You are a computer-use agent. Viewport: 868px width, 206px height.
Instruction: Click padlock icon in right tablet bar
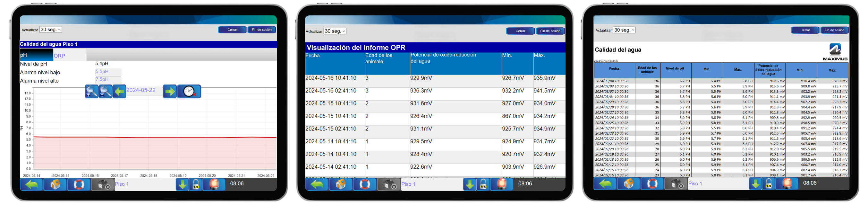[769, 184]
